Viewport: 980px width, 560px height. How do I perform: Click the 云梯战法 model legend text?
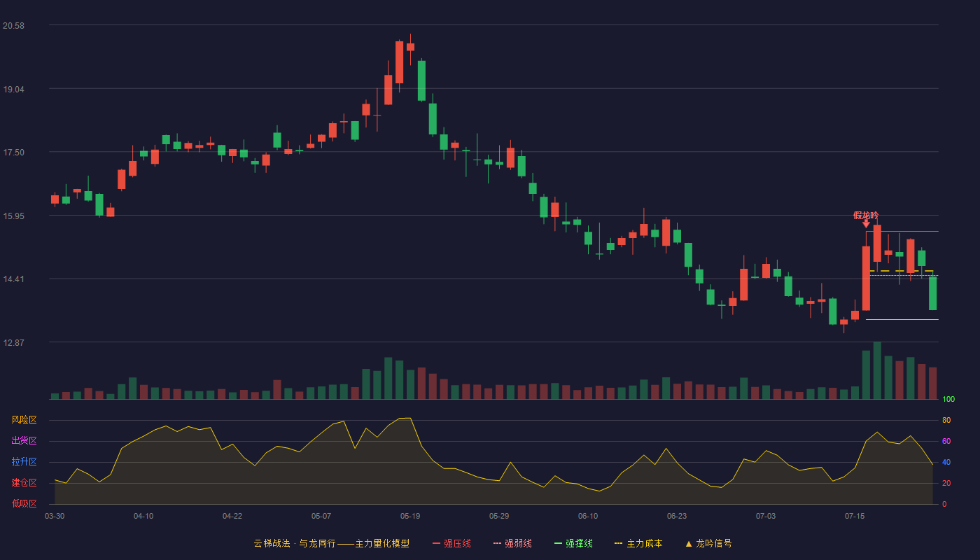[331, 543]
